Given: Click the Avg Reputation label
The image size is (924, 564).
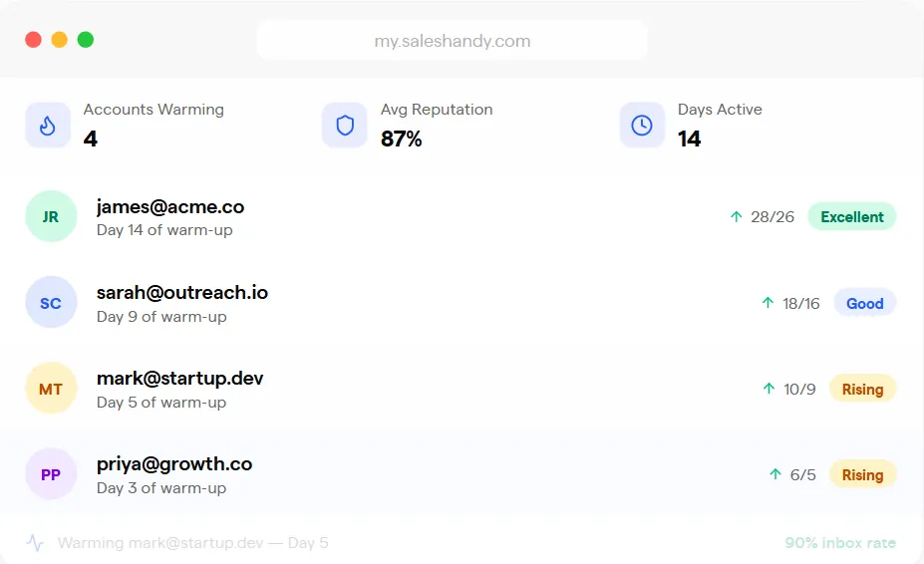Looking at the screenshot, I should [437, 110].
